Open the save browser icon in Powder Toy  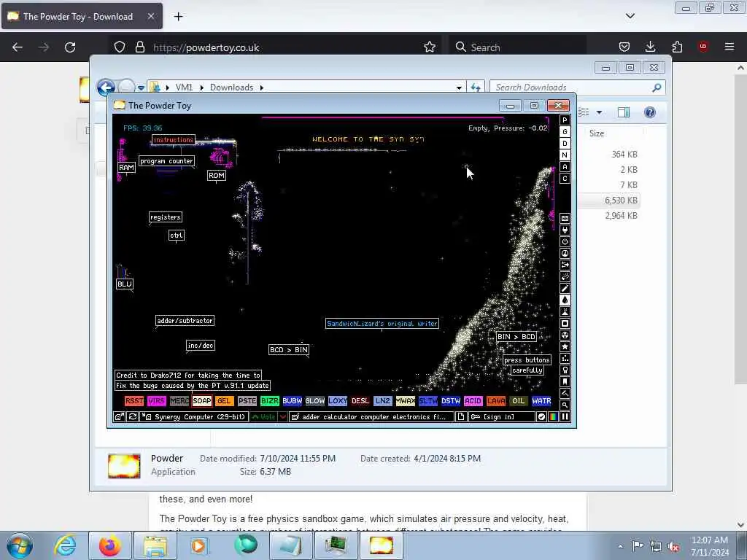coord(119,416)
